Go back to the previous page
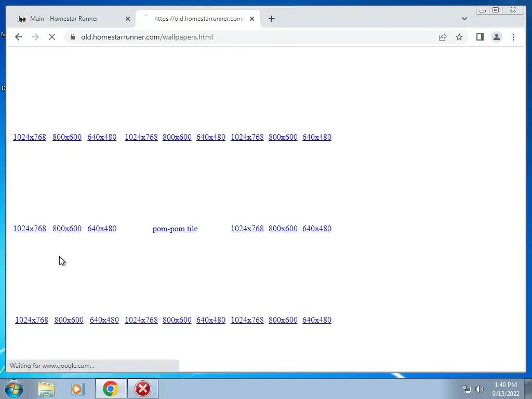 19,37
